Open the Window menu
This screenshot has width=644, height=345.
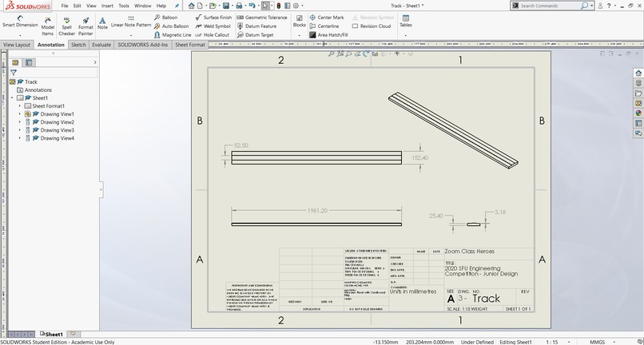pyautogui.click(x=143, y=6)
